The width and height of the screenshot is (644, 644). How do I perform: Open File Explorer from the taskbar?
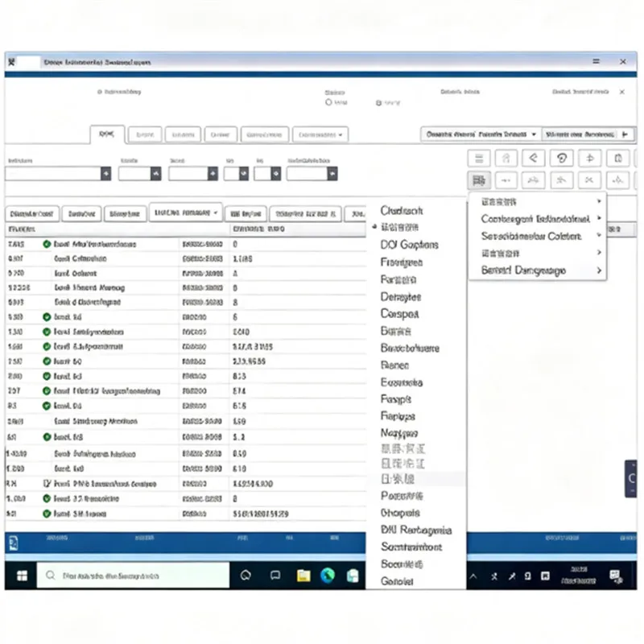[303, 576]
